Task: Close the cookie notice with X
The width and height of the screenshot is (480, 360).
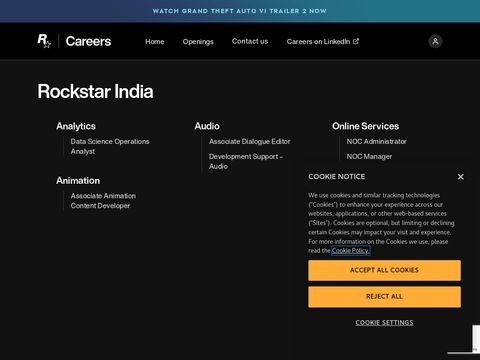Action: tap(460, 177)
